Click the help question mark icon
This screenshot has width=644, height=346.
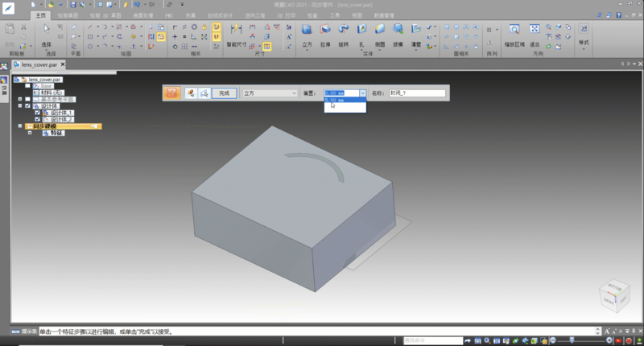(x=618, y=15)
